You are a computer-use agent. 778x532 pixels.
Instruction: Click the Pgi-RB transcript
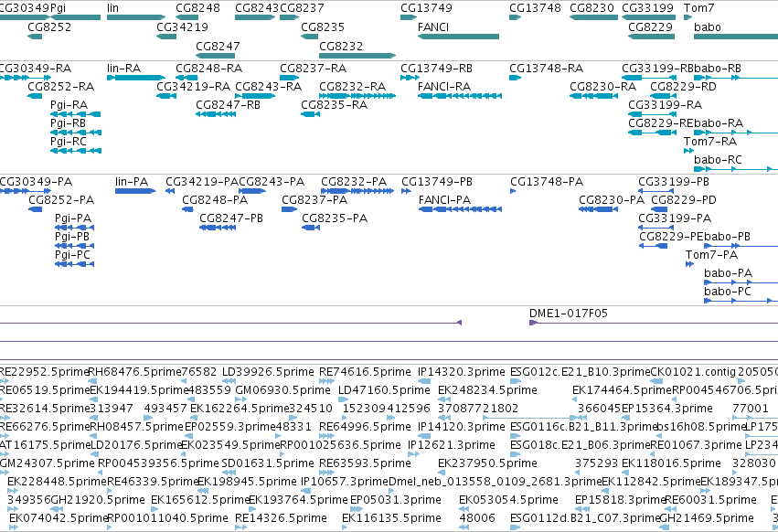pos(75,133)
